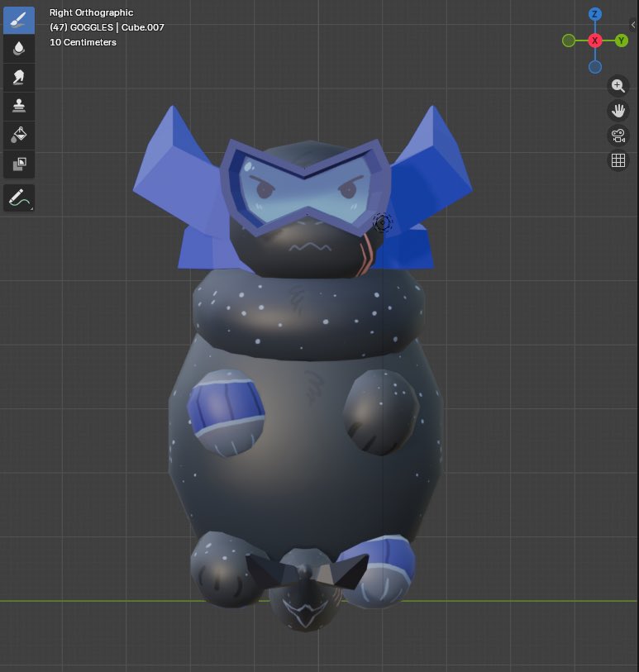
Task: Select the Fill bucket tool
Action: [19, 135]
